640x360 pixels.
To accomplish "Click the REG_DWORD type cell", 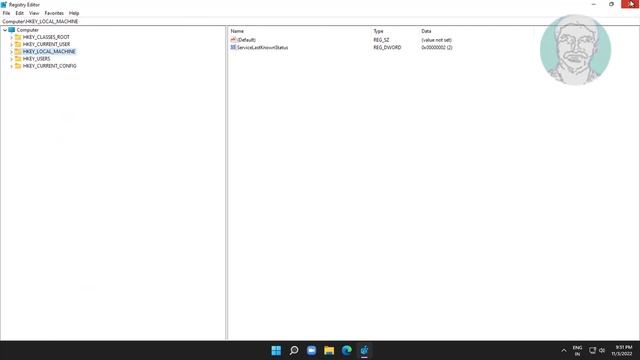I will click(x=387, y=47).
